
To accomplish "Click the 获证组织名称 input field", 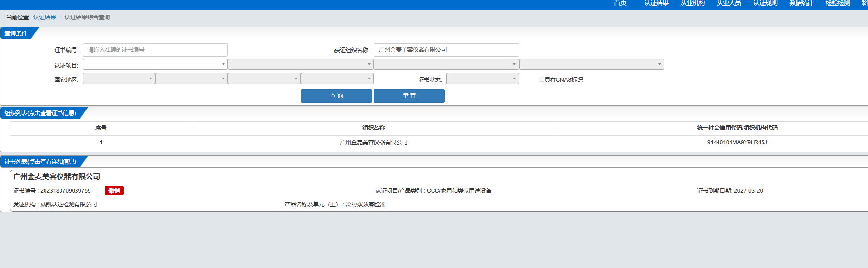I will coord(446,50).
